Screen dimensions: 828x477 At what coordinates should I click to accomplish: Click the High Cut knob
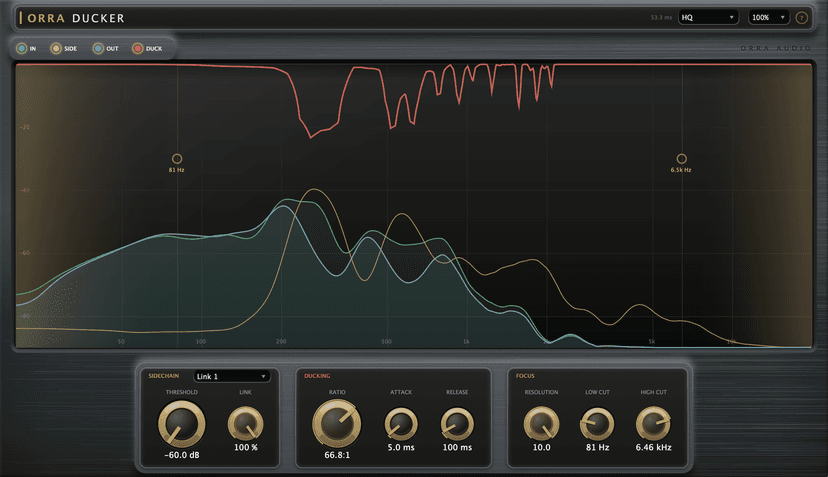pyautogui.click(x=653, y=424)
